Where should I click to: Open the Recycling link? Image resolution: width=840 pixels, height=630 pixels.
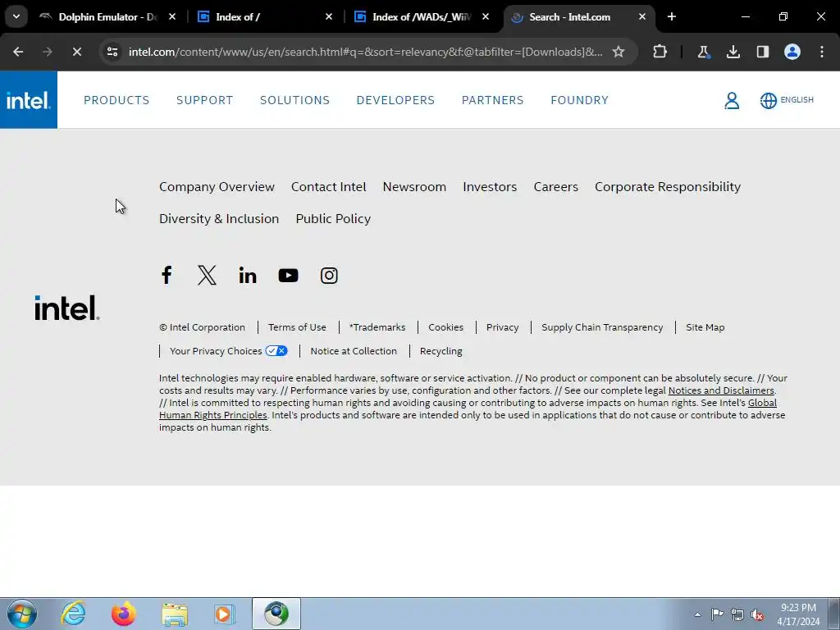click(x=441, y=351)
